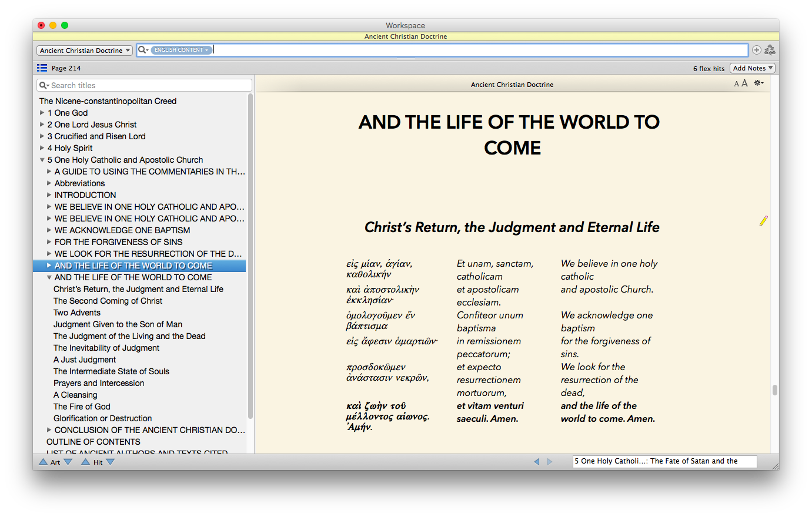
Task: Collapse 5 One Holy Catholic and Apostolic Church
Action: pyautogui.click(x=42, y=160)
